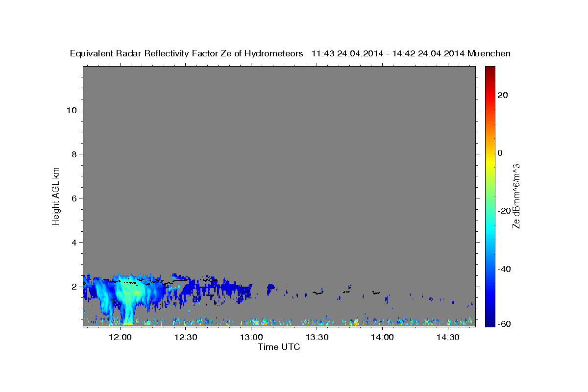Click the height tick label 10

click(x=72, y=110)
